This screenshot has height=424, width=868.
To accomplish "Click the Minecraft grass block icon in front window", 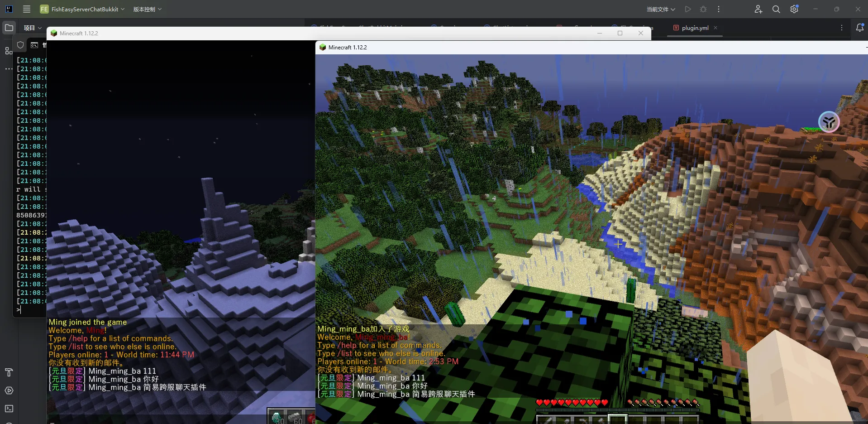I will [x=323, y=47].
